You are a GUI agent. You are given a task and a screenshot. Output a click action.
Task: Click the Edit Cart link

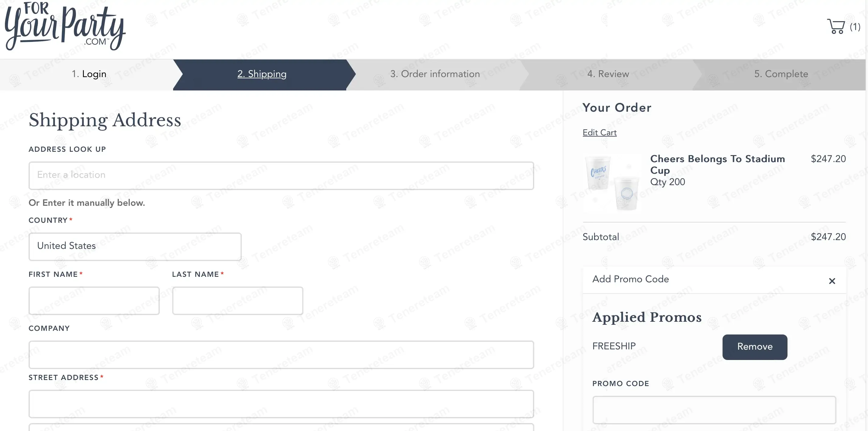pyautogui.click(x=600, y=133)
